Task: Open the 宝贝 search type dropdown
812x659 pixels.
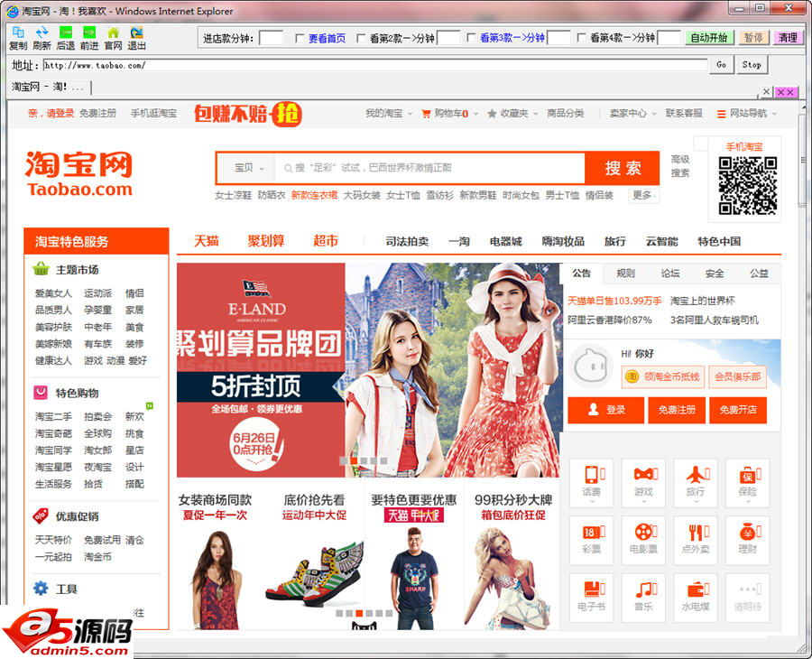Action: pyautogui.click(x=249, y=168)
